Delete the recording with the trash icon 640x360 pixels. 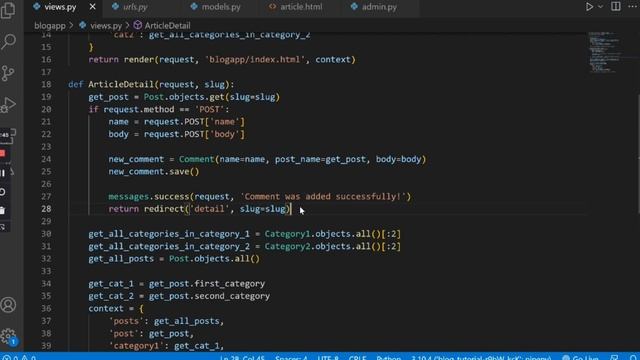click(x=3, y=211)
